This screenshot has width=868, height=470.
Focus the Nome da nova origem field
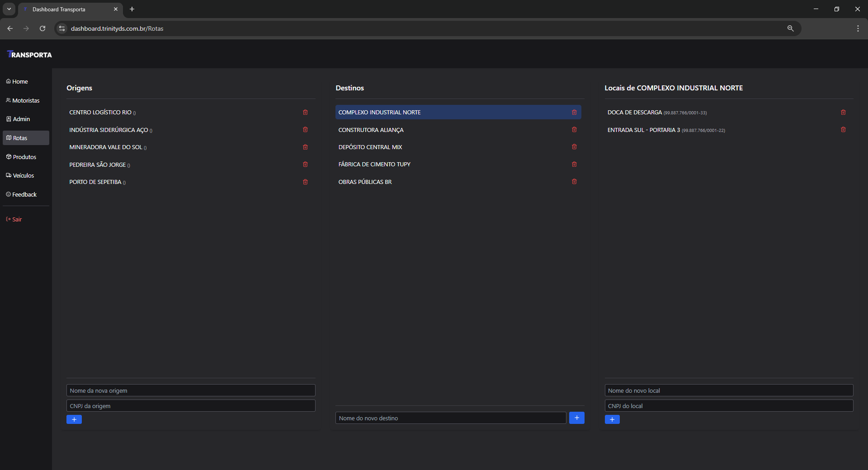[190, 390]
